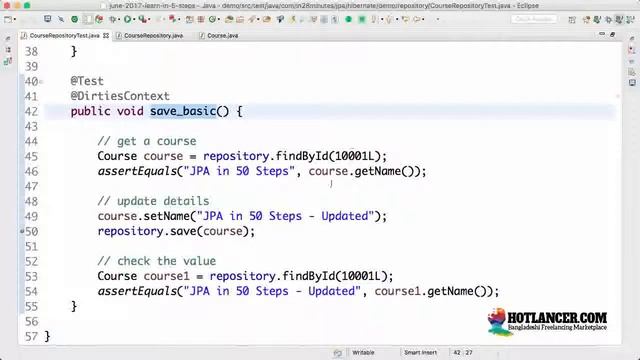Click the Smart Insert status entry
Image resolution: width=640 pixels, height=360 pixels.
(x=420, y=353)
